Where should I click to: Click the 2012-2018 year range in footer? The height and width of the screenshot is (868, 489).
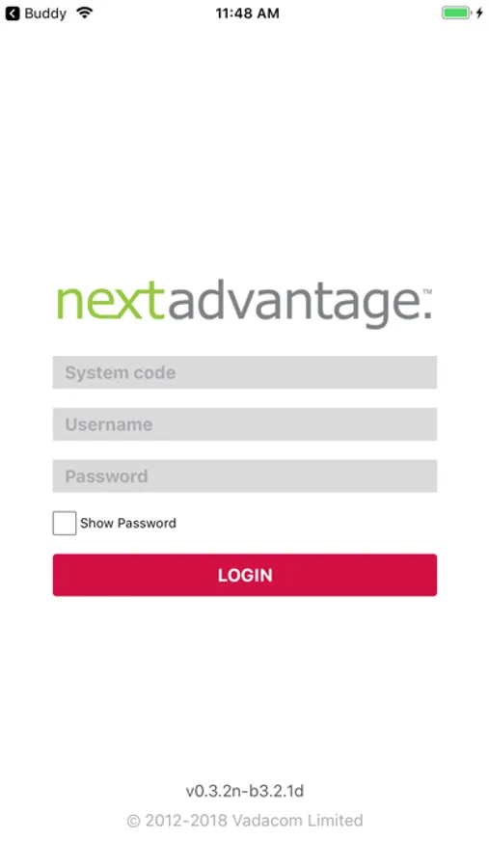tap(185, 821)
